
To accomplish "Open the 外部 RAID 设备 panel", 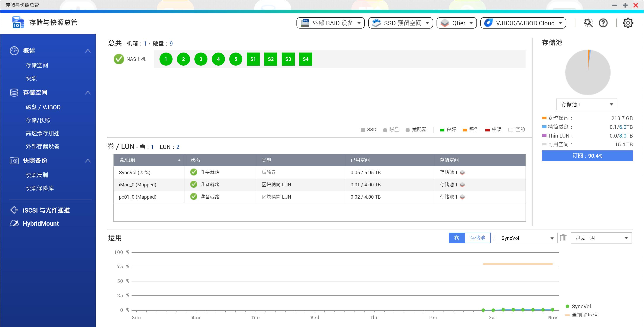I will [x=330, y=23].
